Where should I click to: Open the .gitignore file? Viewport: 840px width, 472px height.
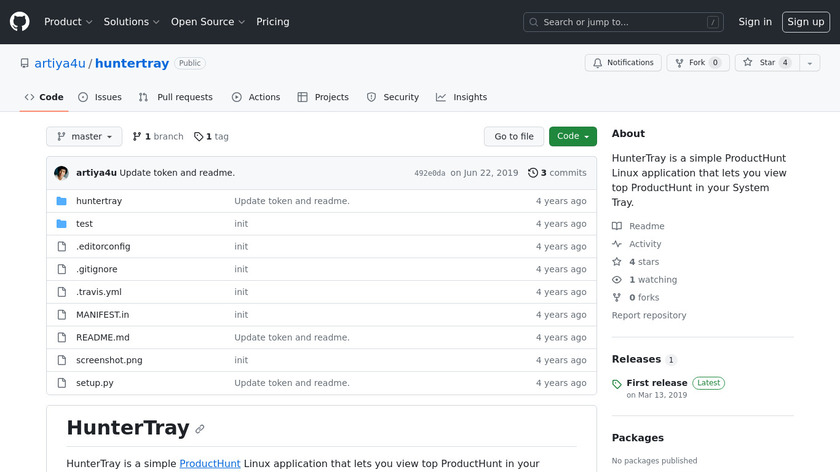pos(96,269)
